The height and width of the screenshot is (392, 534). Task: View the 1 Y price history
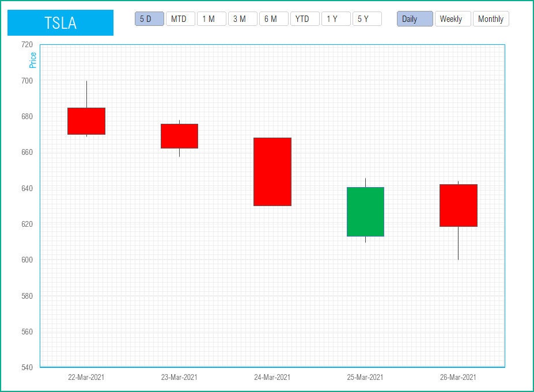pos(335,18)
